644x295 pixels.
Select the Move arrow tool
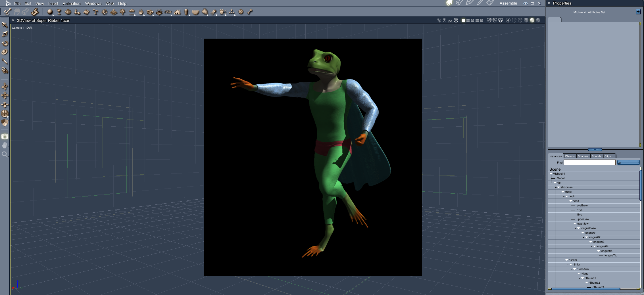(x=5, y=25)
